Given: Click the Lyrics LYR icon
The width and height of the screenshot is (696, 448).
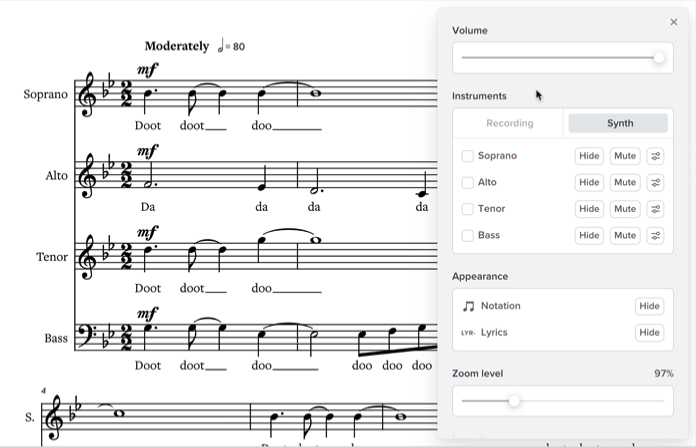Looking at the screenshot, I should [x=468, y=333].
